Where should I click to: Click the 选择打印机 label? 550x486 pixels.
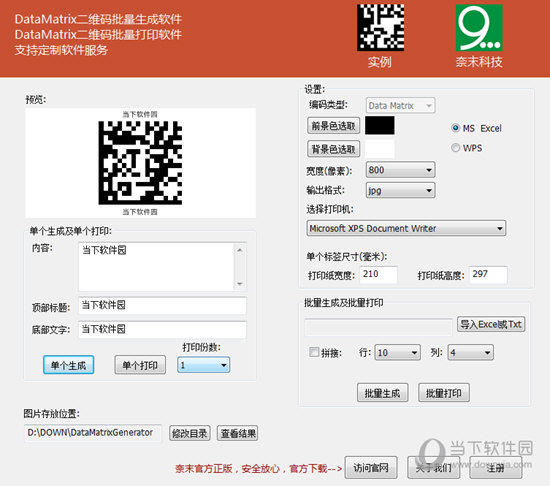coord(330,209)
